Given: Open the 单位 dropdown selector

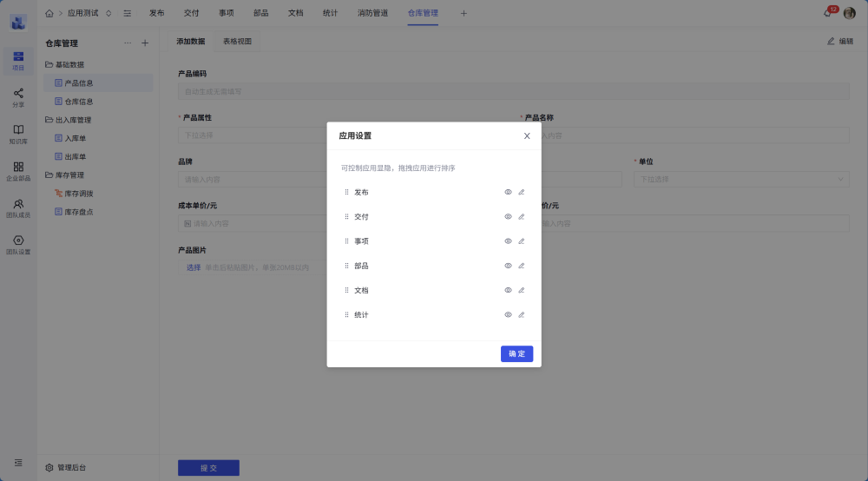Looking at the screenshot, I should point(740,179).
